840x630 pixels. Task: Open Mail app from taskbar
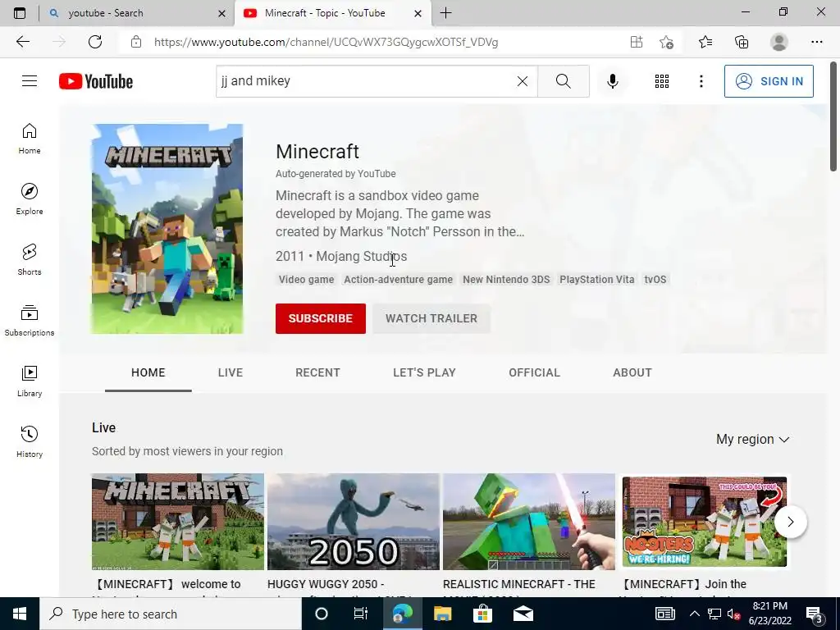tap(523, 614)
